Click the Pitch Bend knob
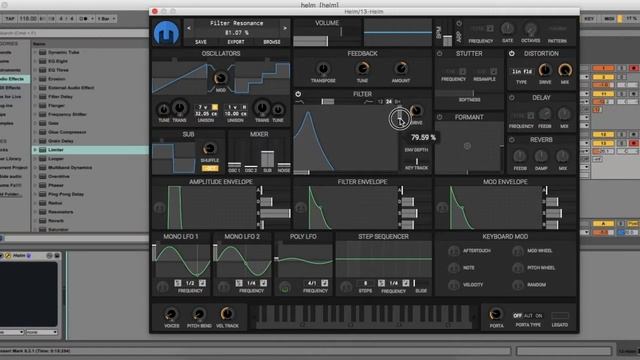 coord(199,314)
